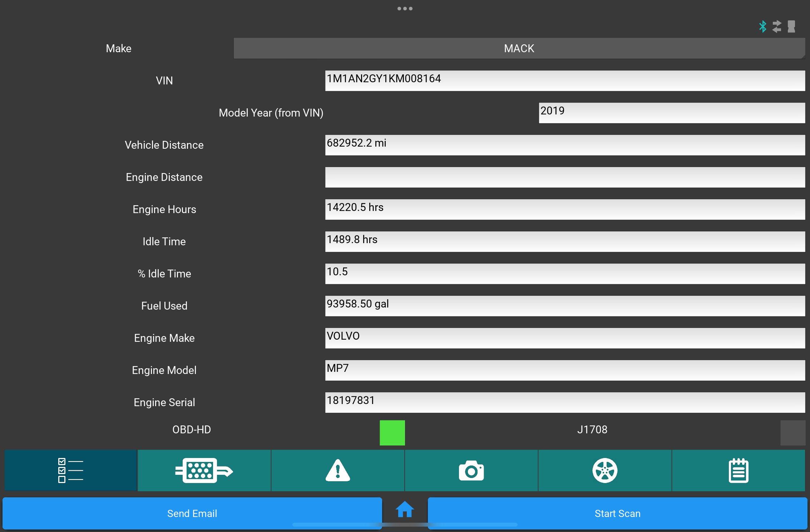This screenshot has width=810, height=532.
Task: Open the notes/report icon
Action: click(x=739, y=470)
